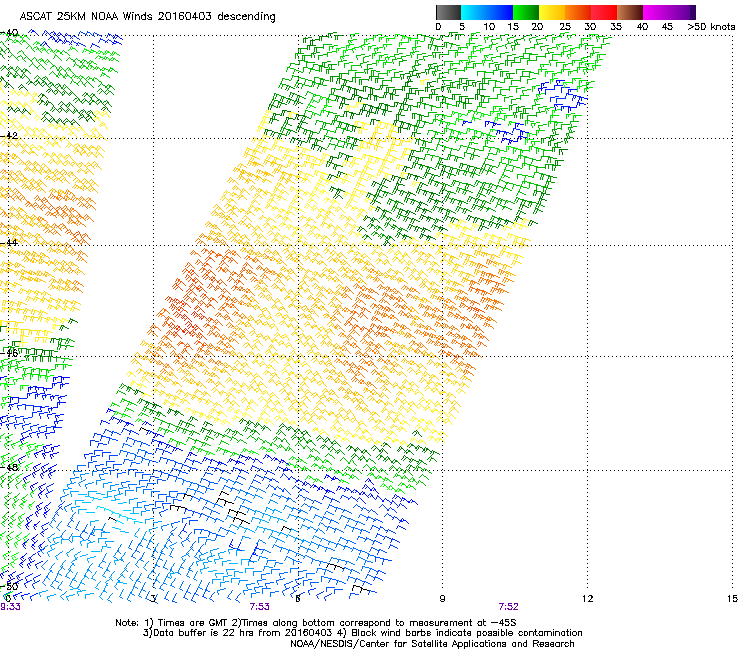Click the -42 latitude label
This screenshot has height=650, width=740.
tap(9, 136)
